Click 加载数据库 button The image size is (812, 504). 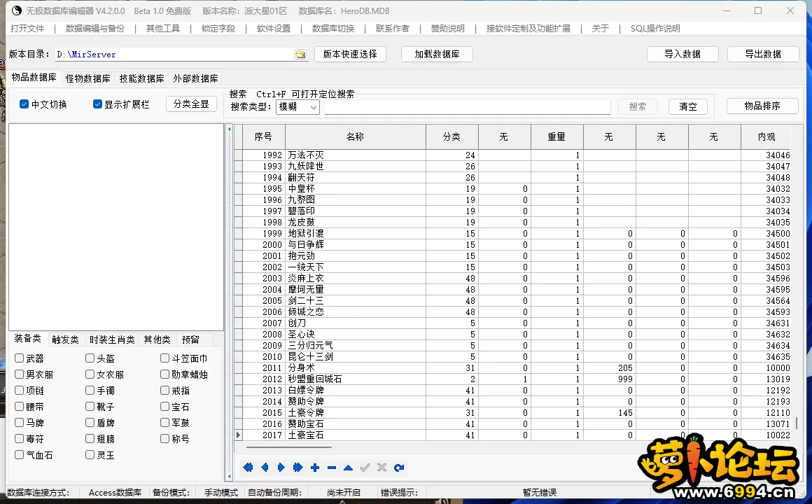[x=437, y=54]
